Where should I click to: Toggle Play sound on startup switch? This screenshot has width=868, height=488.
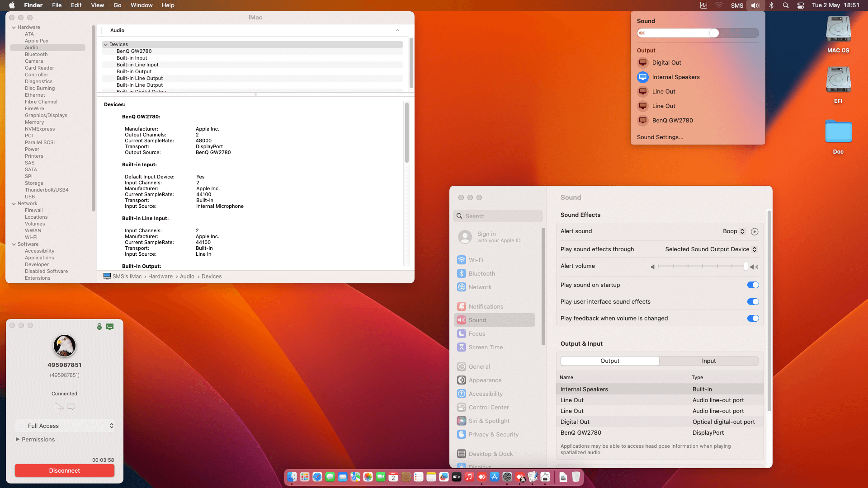753,285
